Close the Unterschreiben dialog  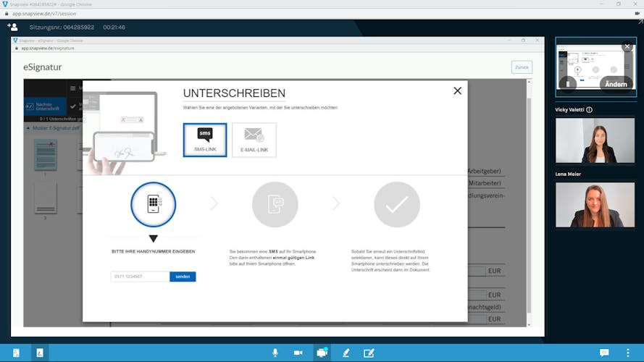point(457,90)
